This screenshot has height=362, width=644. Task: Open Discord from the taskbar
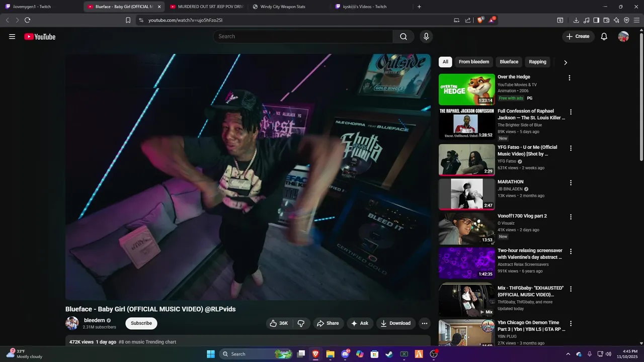[345, 354]
